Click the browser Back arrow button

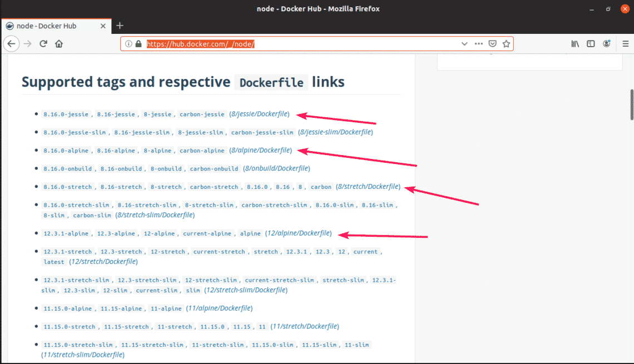point(12,44)
